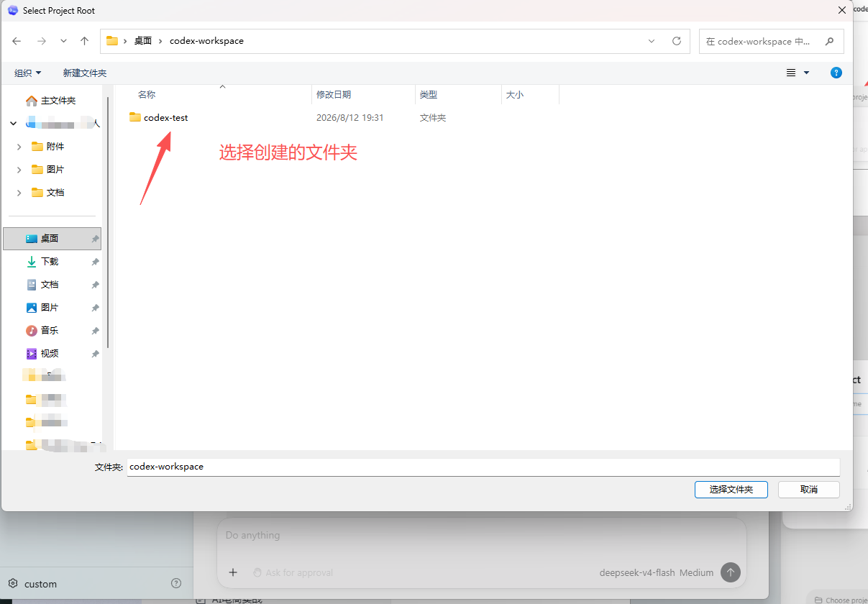Screen dimensions: 868x604
Task: Open the address bar history dropdown
Action: point(652,41)
